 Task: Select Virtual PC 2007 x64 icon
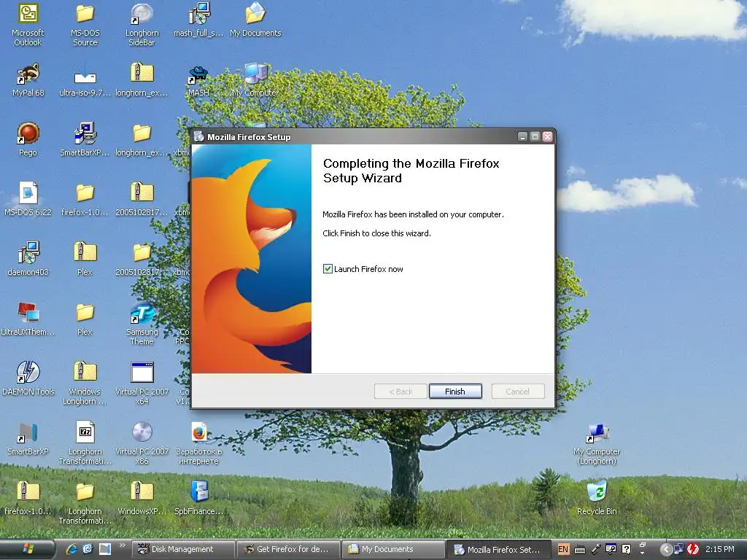click(142, 372)
